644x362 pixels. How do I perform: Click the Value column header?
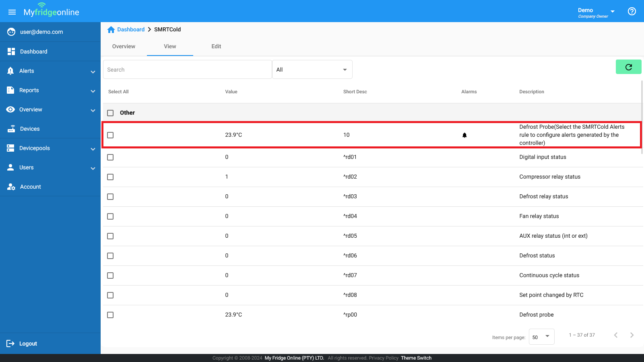(x=231, y=92)
